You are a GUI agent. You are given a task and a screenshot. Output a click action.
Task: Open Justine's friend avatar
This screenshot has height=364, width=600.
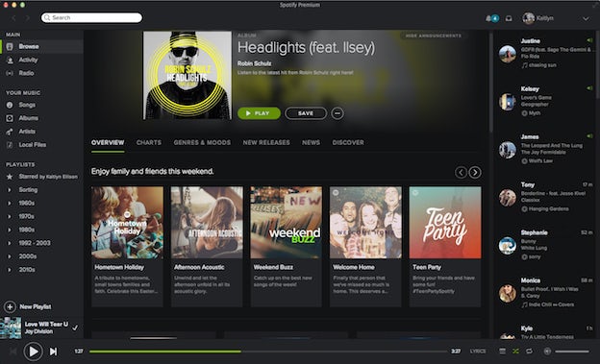coord(508,54)
